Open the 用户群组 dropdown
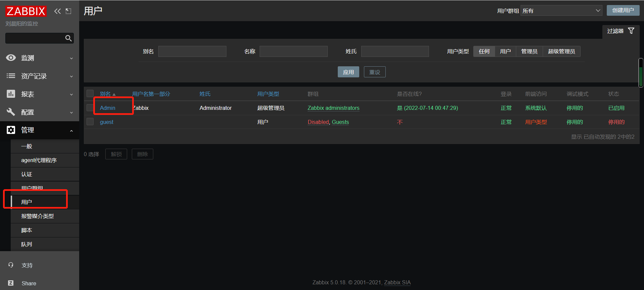 click(x=561, y=11)
